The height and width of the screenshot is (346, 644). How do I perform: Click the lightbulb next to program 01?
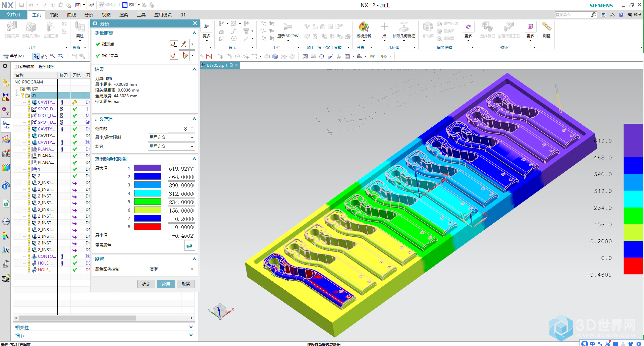[23, 95]
